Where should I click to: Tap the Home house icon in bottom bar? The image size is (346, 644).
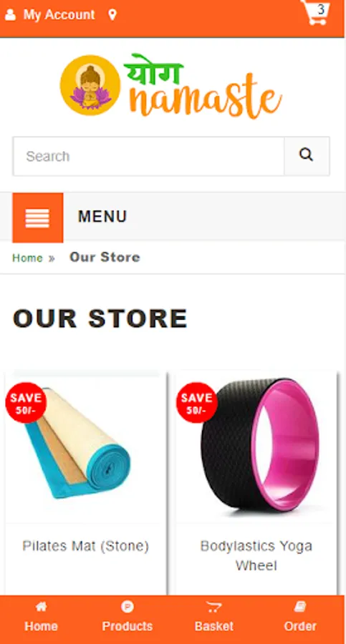click(41, 606)
